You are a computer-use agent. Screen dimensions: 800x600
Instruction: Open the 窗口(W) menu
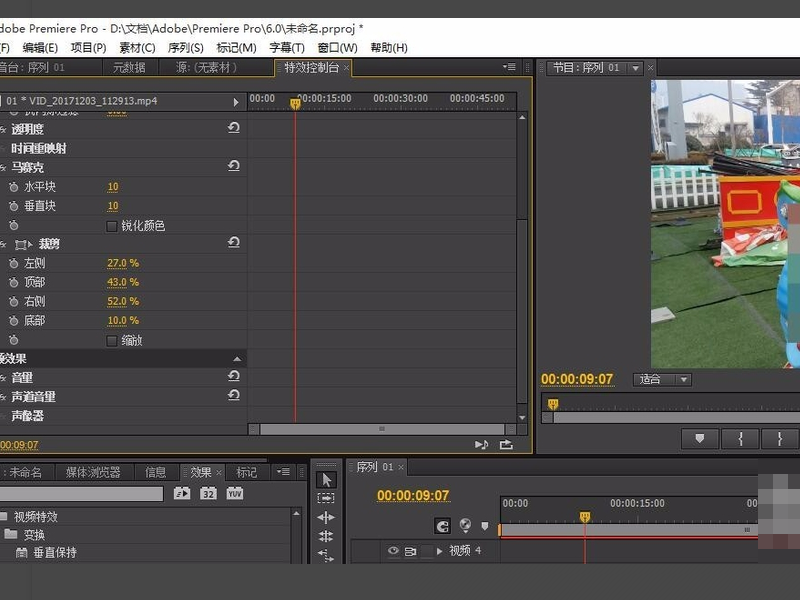(337, 48)
